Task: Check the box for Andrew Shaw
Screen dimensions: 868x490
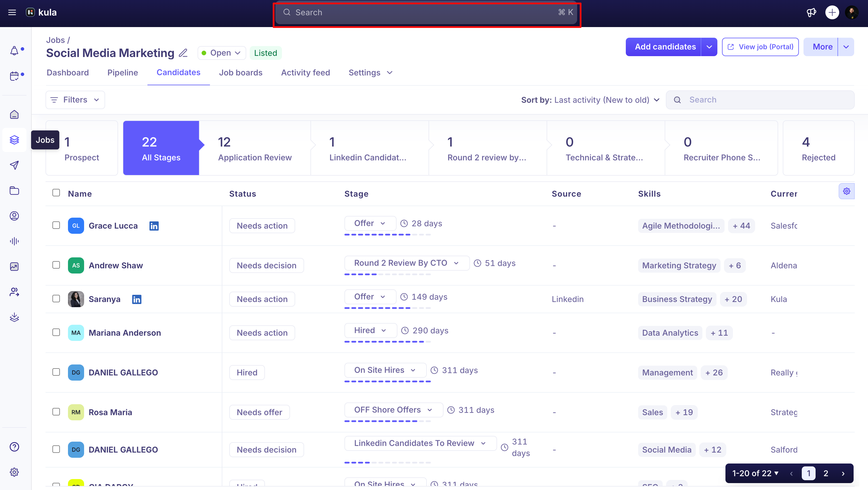Action: (x=56, y=265)
